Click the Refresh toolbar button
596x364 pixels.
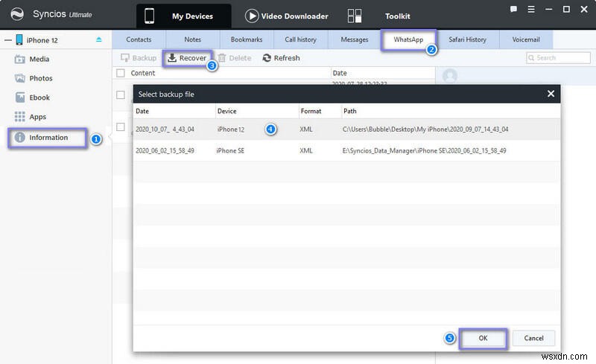(282, 58)
